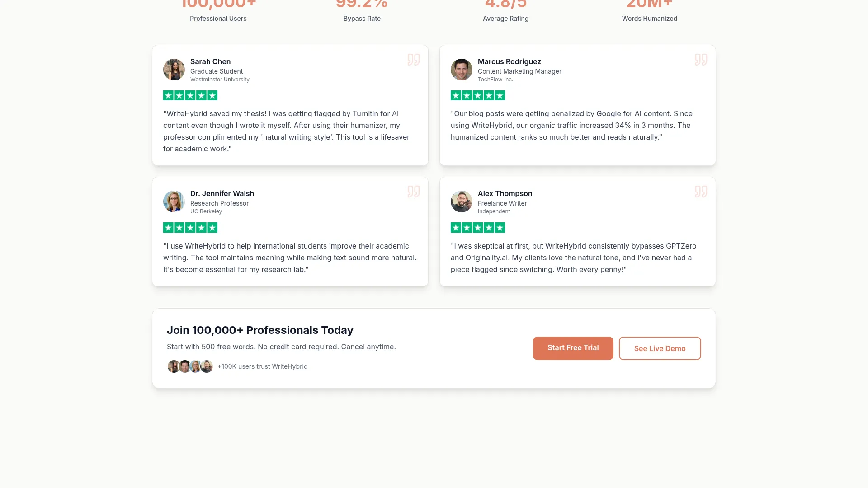Click the quote icon on Alex Thompson's card
The image size is (868, 488).
[x=701, y=192]
